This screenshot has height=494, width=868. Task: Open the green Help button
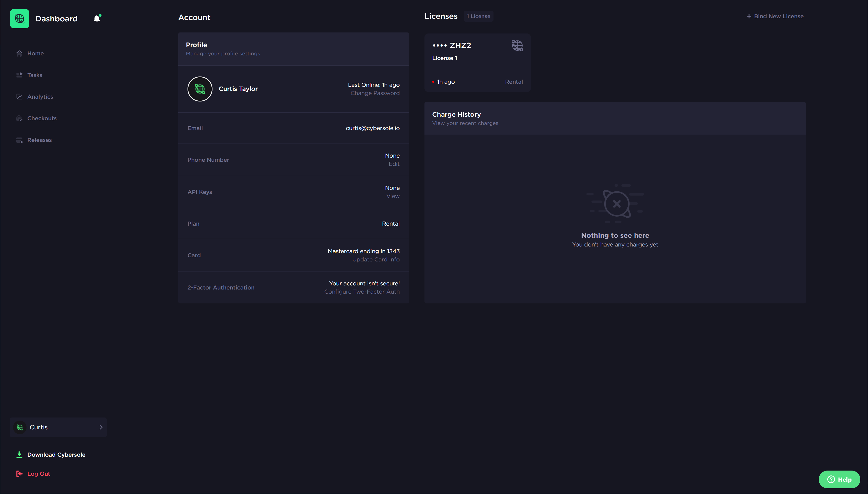839,479
